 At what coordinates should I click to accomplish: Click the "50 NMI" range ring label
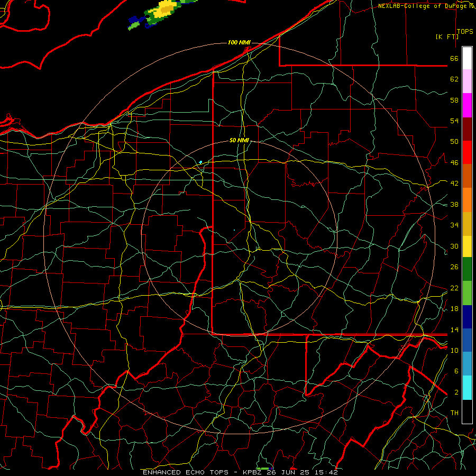click(x=239, y=140)
